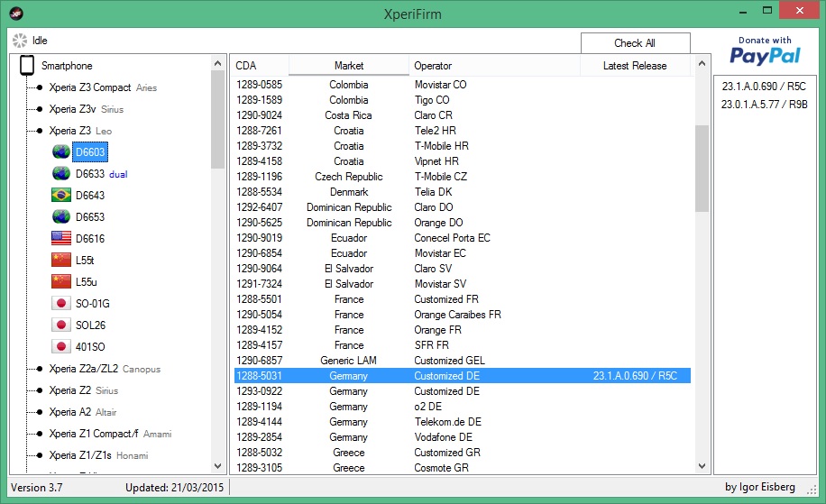Screen dimensions: 826x504
Task: Minimize the XperiFirm window
Action: [743, 11]
